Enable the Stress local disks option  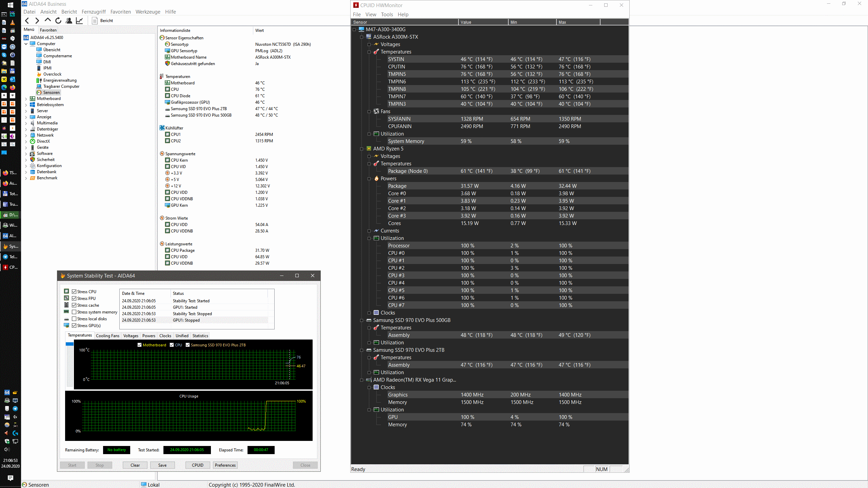74,319
